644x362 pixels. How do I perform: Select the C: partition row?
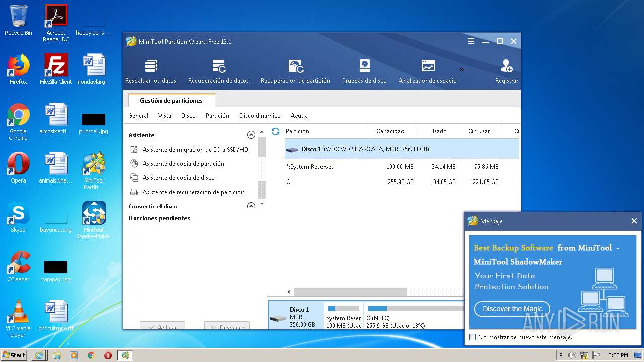[401, 182]
